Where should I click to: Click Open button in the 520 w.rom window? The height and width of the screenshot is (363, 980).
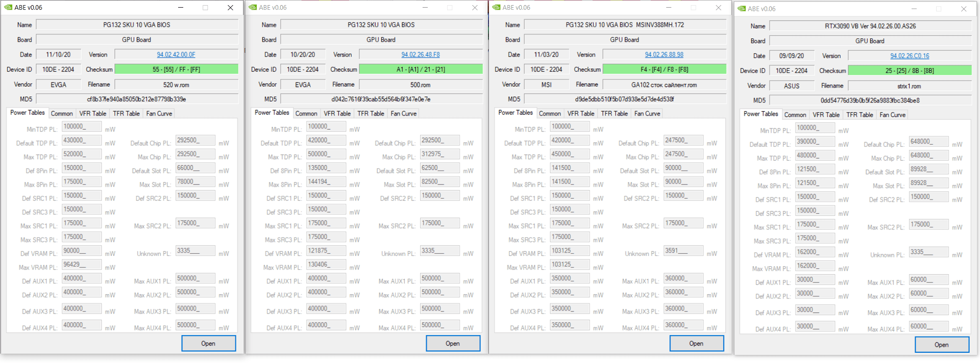click(x=208, y=344)
